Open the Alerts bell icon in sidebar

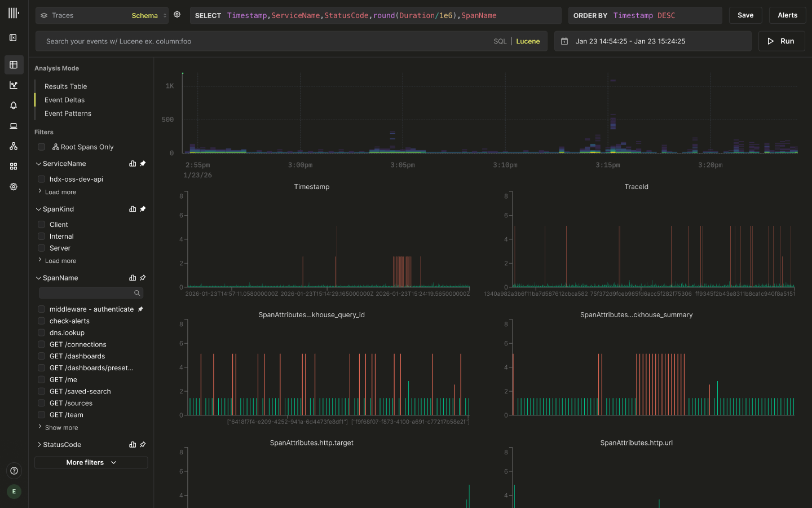click(13, 106)
